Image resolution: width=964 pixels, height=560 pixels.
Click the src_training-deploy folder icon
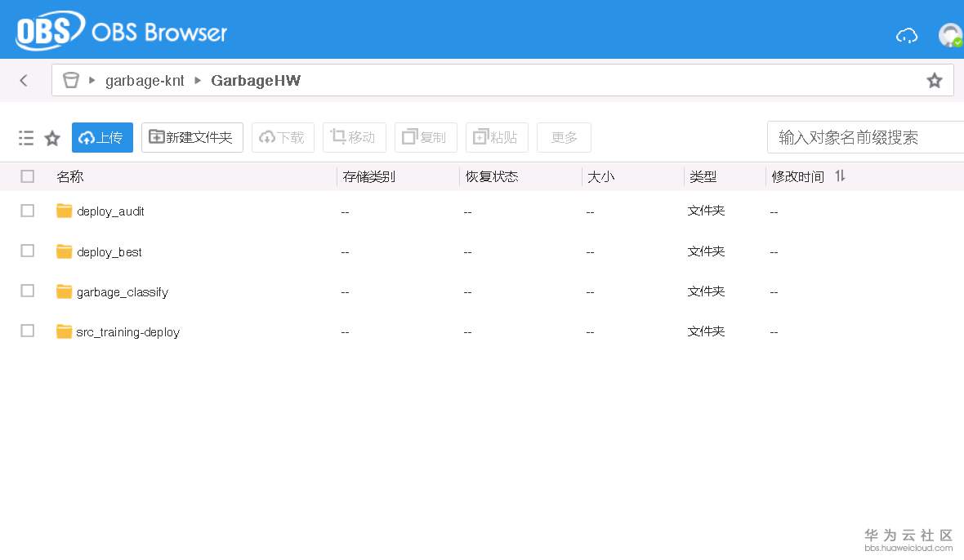(64, 331)
